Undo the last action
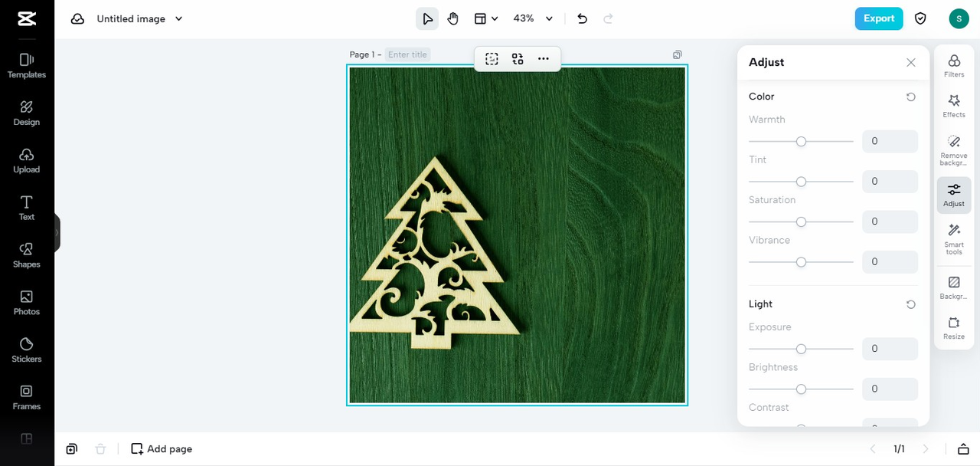980x466 pixels. click(x=582, y=18)
